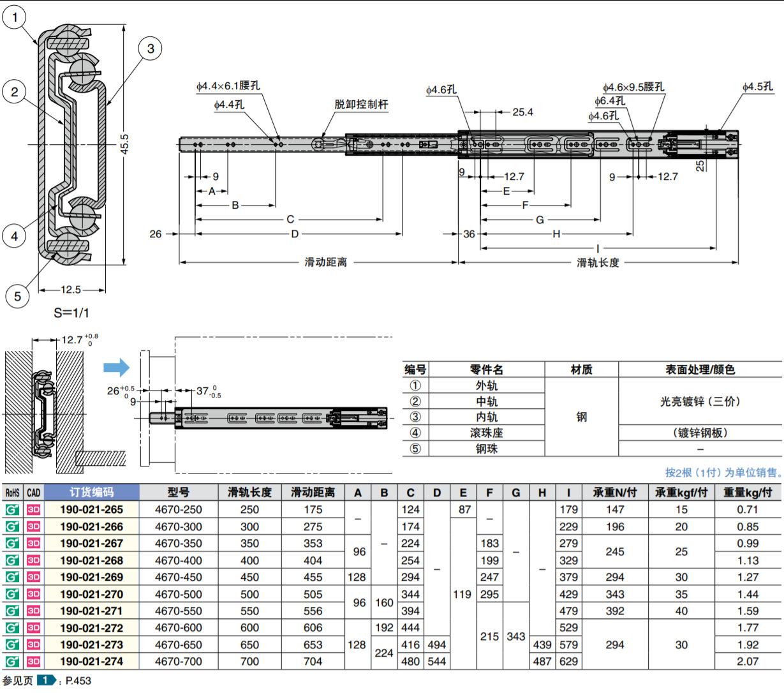Click the 承重N/付 column header

pos(615,493)
